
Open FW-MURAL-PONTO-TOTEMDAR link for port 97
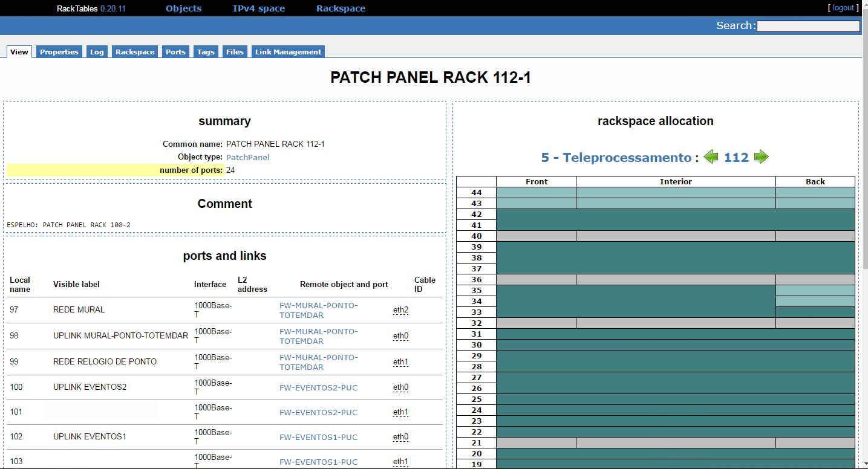click(x=318, y=310)
